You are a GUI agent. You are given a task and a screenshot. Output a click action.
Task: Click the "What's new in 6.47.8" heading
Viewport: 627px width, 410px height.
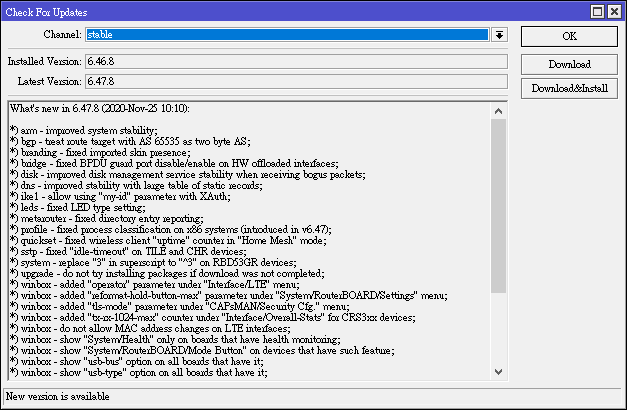[x=100, y=108]
